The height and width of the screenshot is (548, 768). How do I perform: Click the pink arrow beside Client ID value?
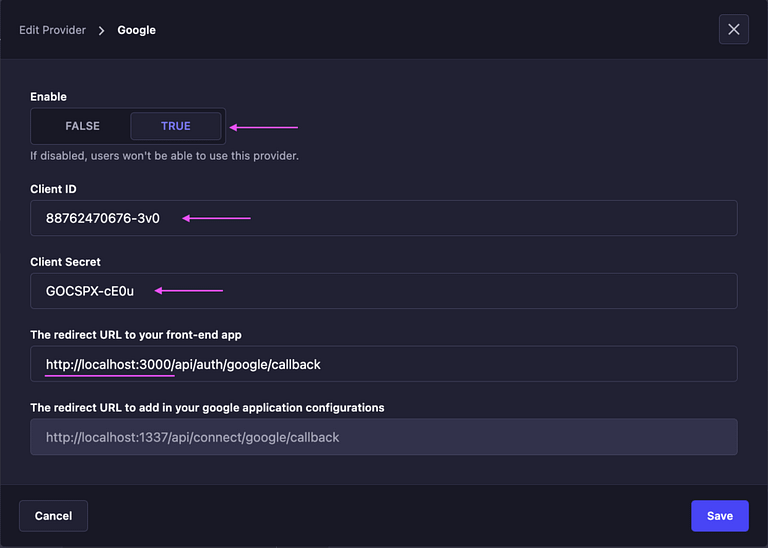216,218
